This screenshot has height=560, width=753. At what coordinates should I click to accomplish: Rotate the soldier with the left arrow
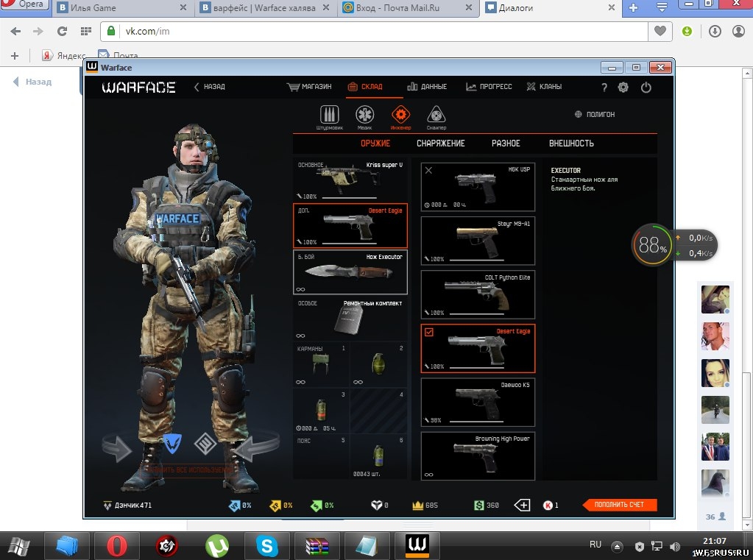(117, 448)
